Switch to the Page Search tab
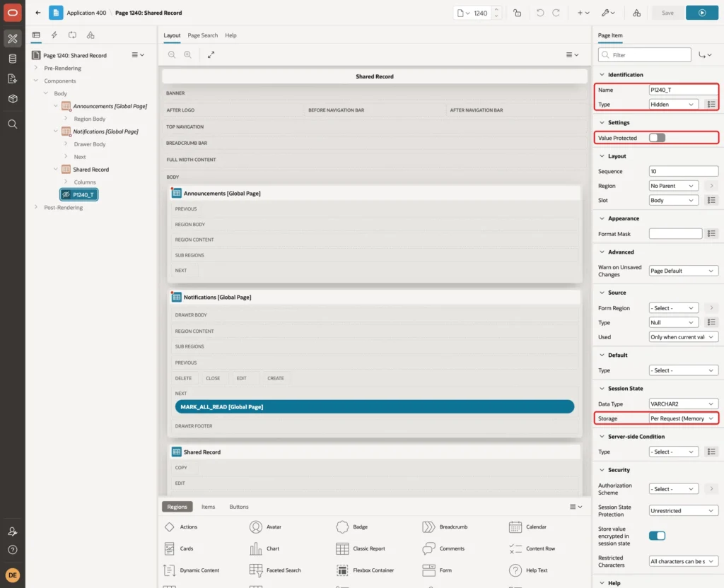 202,35
